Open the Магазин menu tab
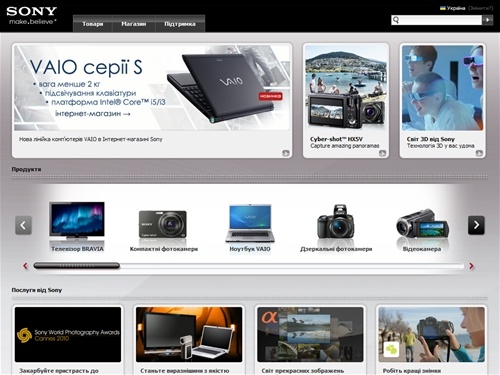Image resolution: width=500 pixels, height=375 pixels. tap(134, 24)
